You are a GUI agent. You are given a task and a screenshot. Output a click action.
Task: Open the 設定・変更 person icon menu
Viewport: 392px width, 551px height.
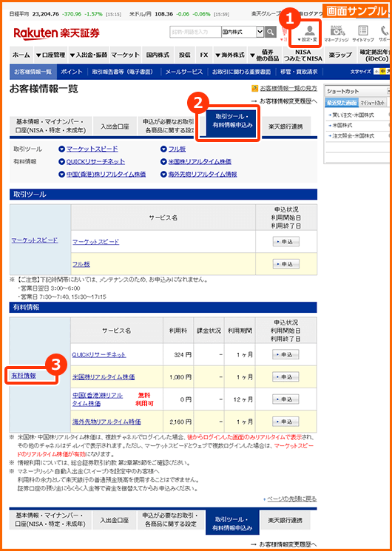pyautogui.click(x=308, y=33)
